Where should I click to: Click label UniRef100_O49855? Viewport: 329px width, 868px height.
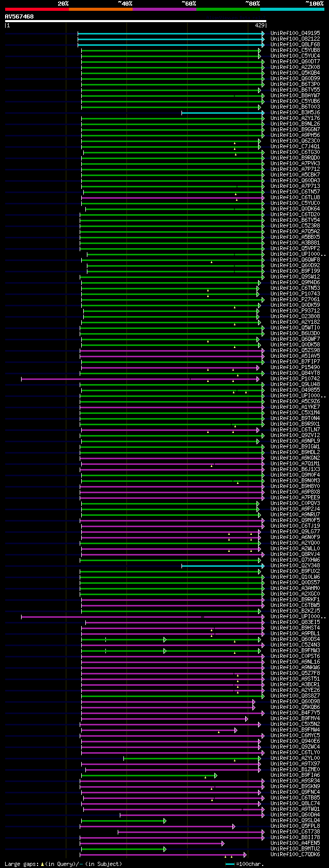tap(295, 390)
